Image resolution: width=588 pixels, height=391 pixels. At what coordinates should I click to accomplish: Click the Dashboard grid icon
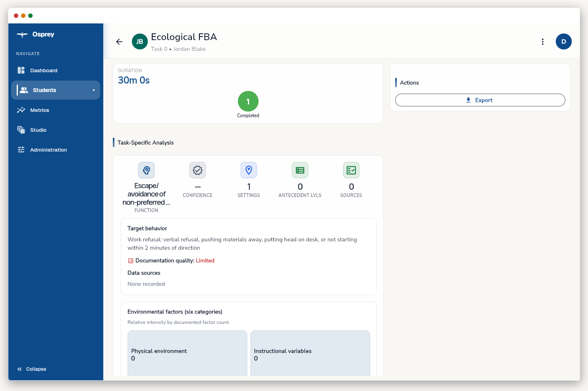coord(21,70)
